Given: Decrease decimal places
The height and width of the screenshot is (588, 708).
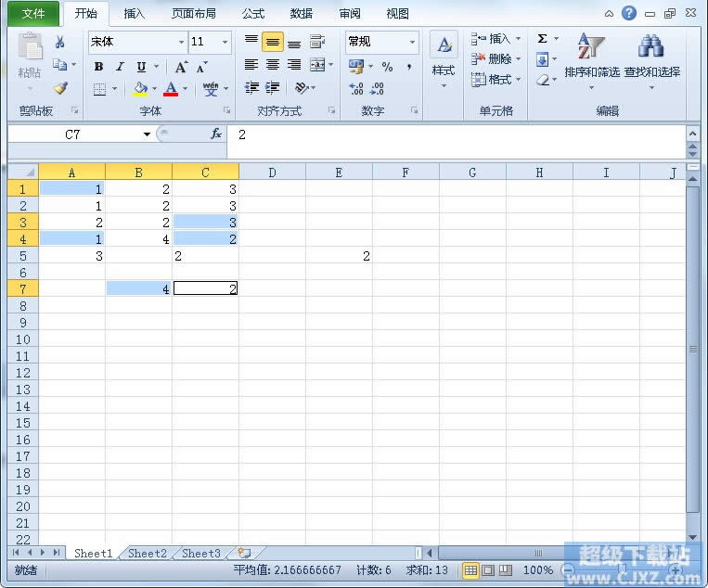Looking at the screenshot, I should coord(377,88).
